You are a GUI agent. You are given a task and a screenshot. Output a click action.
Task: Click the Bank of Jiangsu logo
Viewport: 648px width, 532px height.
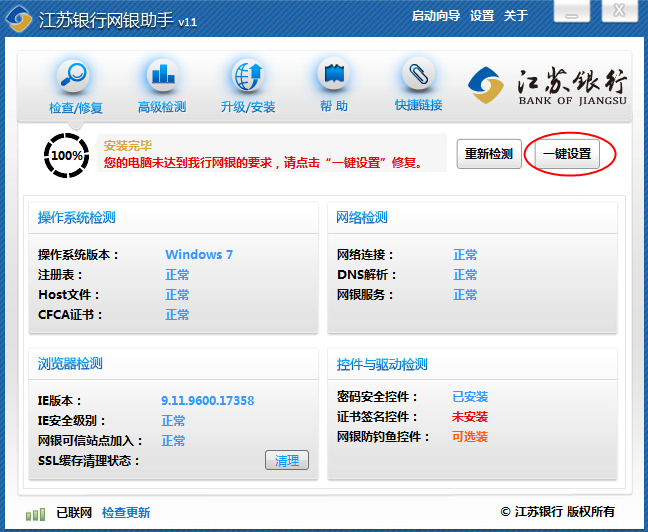pyautogui.click(x=547, y=86)
